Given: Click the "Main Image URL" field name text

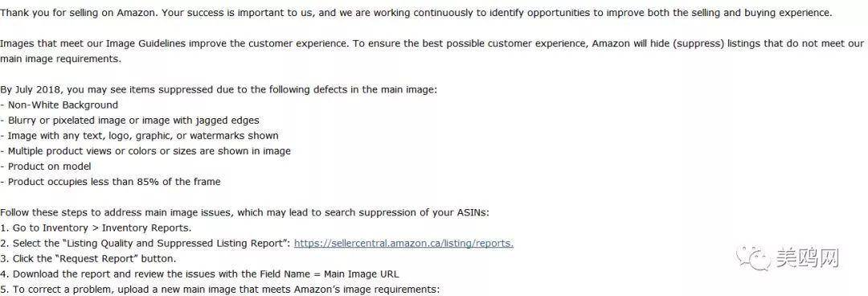Looking at the screenshot, I should click(x=361, y=273).
